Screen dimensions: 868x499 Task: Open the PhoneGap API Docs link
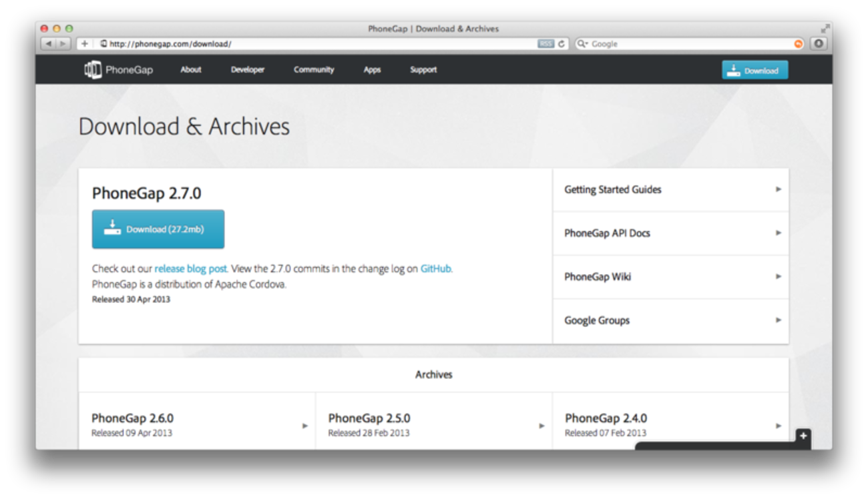(670, 233)
